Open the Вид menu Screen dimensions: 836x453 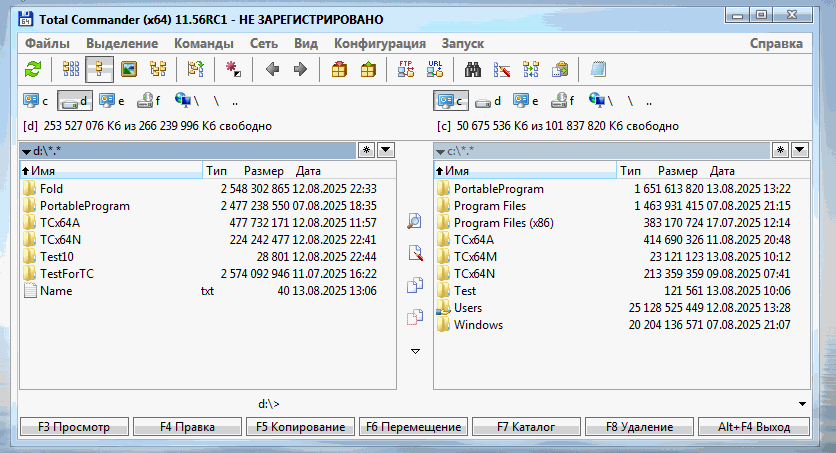coord(306,44)
